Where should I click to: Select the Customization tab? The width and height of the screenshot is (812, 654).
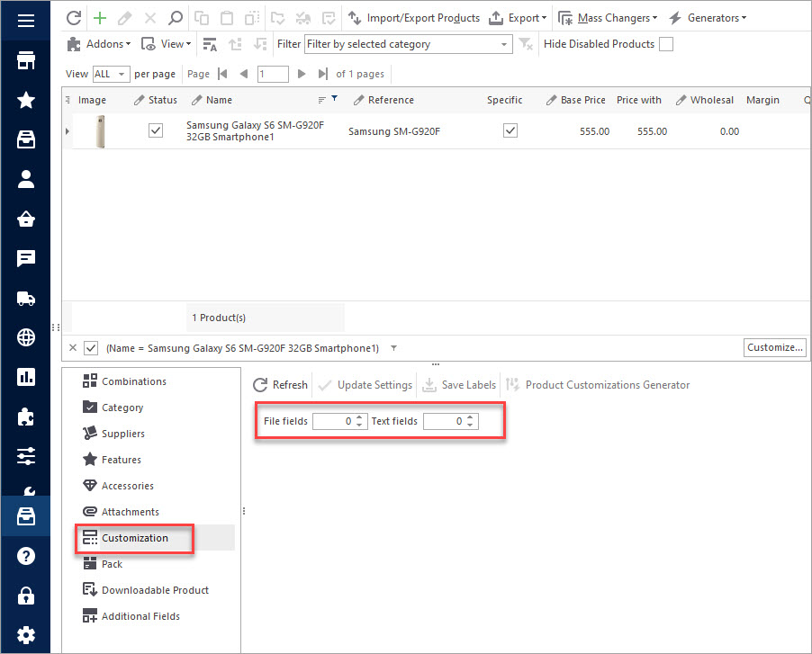(x=135, y=538)
